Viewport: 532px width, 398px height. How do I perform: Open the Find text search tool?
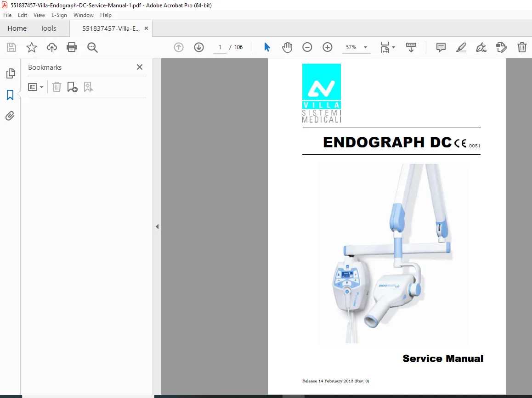click(x=92, y=47)
